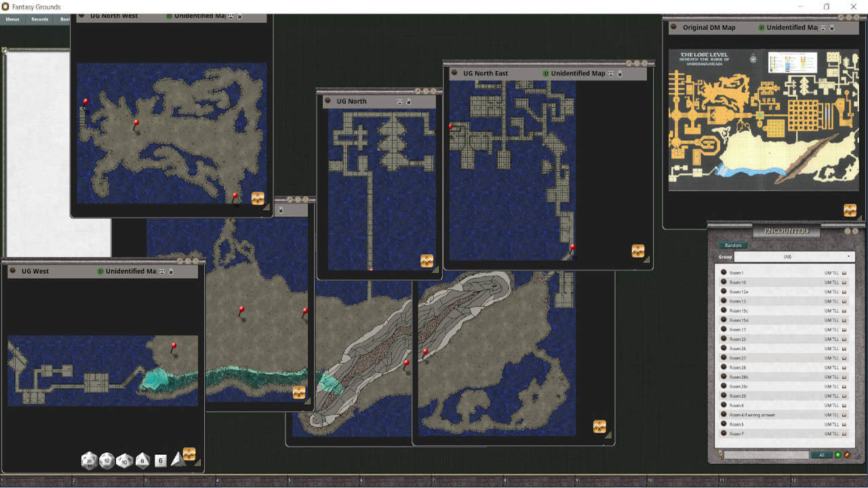Image resolution: width=868 pixels, height=488 pixels.
Task: Open the Menus tab in the sidebar
Action: tap(12, 19)
